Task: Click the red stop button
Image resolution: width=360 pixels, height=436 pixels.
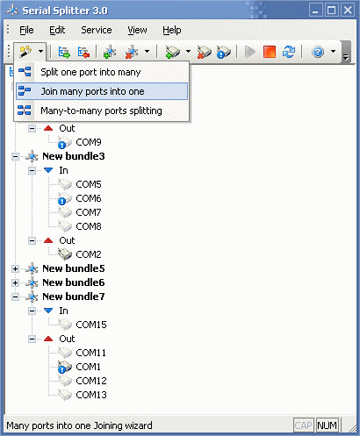Action: coord(269,52)
